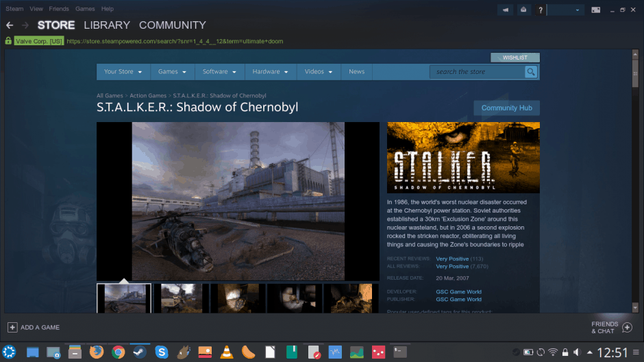
Task: Select the second screenshot thumbnail with truck
Action: [181, 298]
